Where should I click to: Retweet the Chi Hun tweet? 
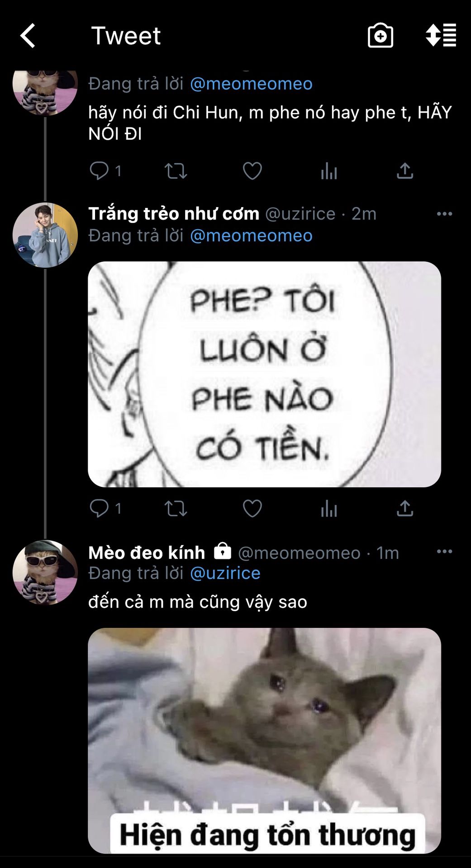[176, 171]
